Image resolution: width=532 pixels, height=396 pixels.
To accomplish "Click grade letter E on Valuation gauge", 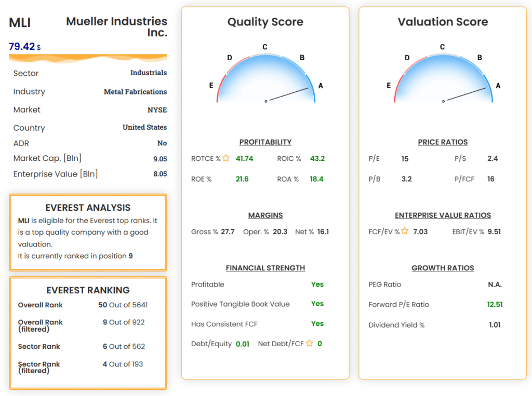I will (389, 86).
